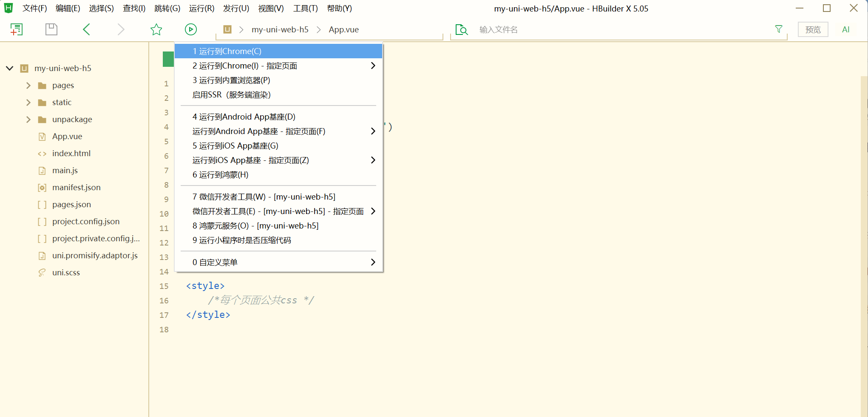Select 微信开发者工具(W) for my-uni-web-h5

click(278, 197)
